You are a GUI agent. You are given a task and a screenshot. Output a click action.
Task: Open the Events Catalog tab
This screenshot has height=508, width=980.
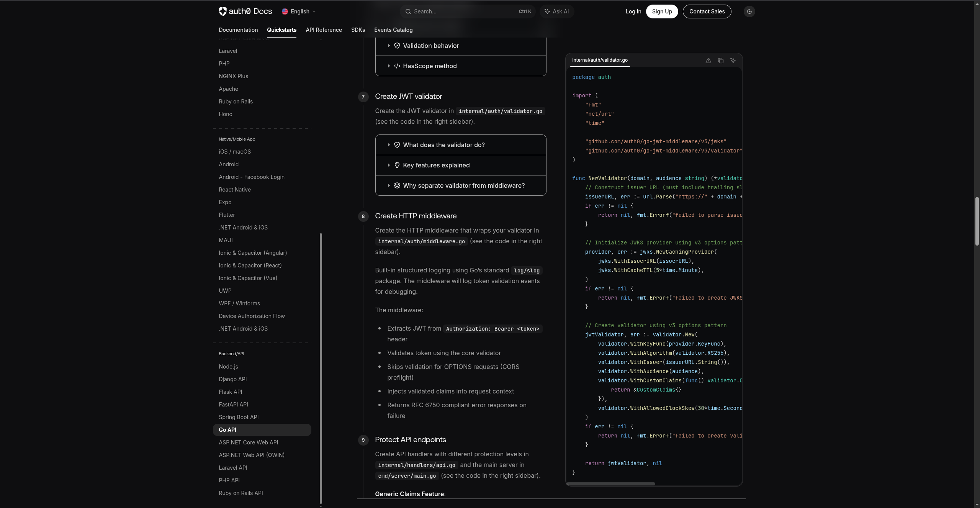393,30
